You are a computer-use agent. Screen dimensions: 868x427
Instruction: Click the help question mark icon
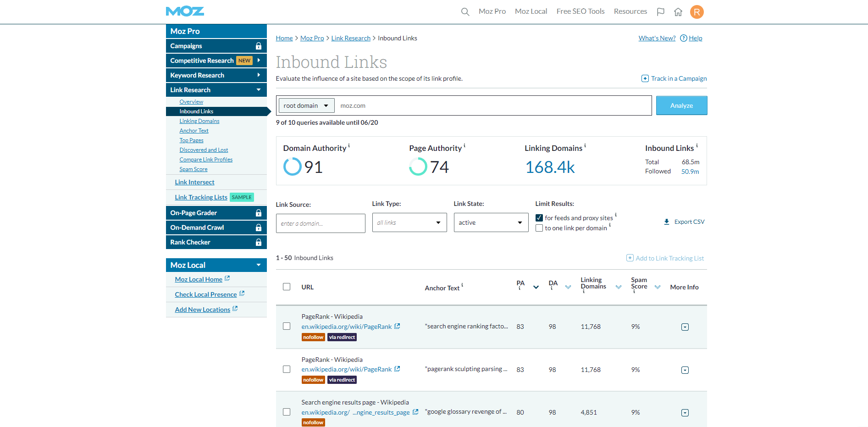pyautogui.click(x=683, y=38)
